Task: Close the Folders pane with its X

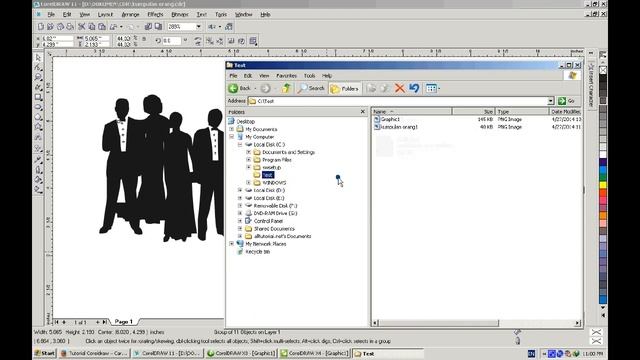Action: tap(363, 111)
